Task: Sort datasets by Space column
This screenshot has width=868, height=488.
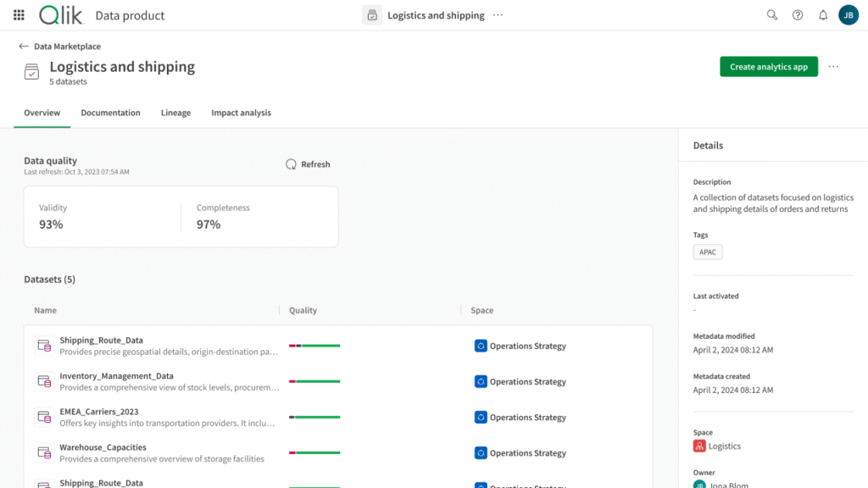Action: (x=481, y=310)
